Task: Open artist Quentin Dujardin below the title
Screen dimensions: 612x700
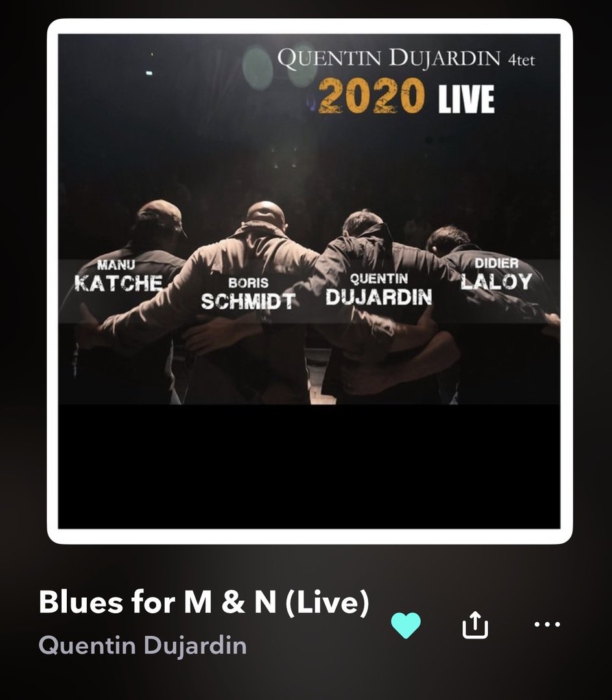Action: point(143,646)
